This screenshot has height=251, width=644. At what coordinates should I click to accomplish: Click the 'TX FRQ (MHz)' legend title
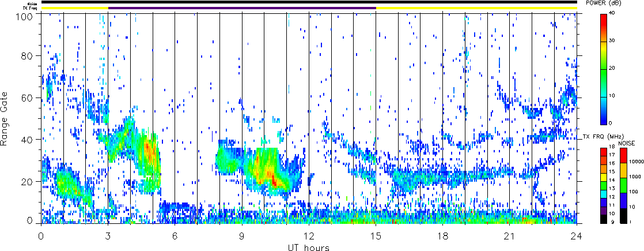point(603,137)
